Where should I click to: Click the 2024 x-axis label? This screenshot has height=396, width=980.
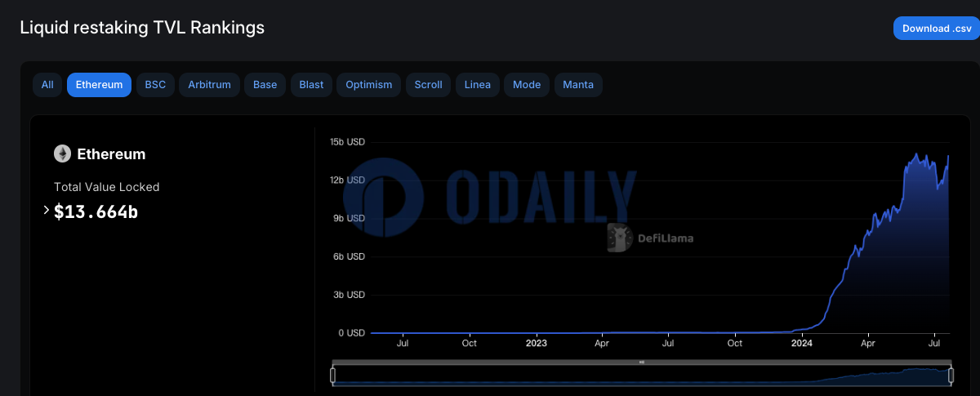tap(801, 345)
